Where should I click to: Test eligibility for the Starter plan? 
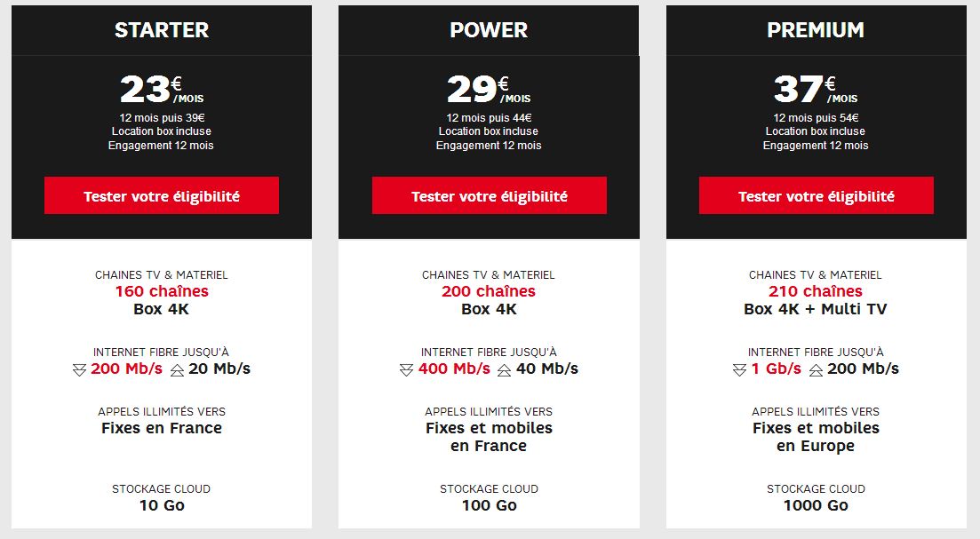(x=161, y=195)
